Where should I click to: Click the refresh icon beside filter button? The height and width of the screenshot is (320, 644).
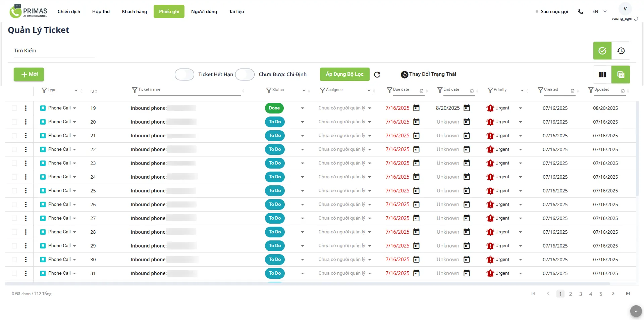coord(377,75)
